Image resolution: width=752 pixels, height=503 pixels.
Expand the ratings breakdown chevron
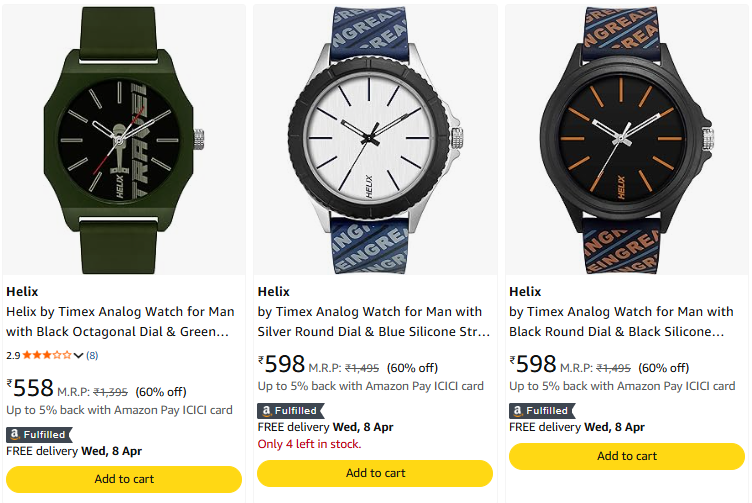[x=78, y=355]
